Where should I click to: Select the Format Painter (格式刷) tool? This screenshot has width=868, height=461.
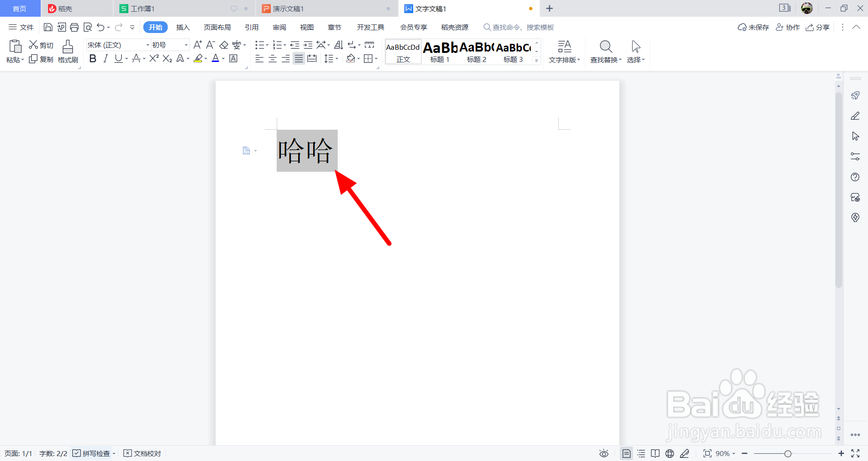tap(68, 52)
